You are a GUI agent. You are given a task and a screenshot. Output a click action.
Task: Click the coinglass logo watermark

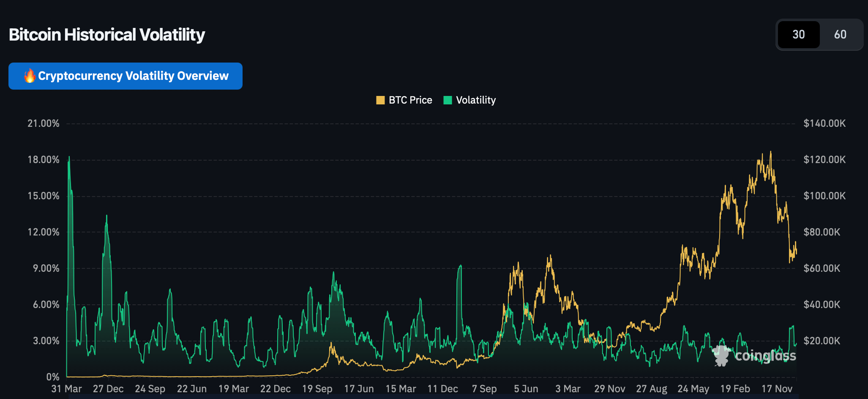point(754,355)
